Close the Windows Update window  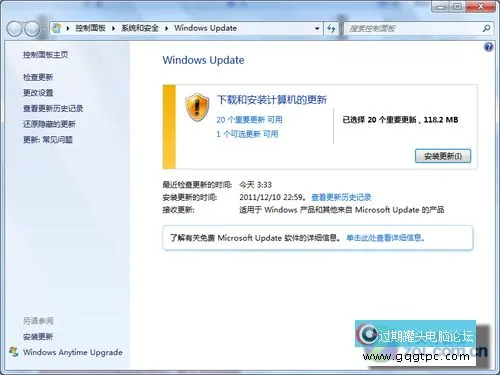click(x=480, y=7)
